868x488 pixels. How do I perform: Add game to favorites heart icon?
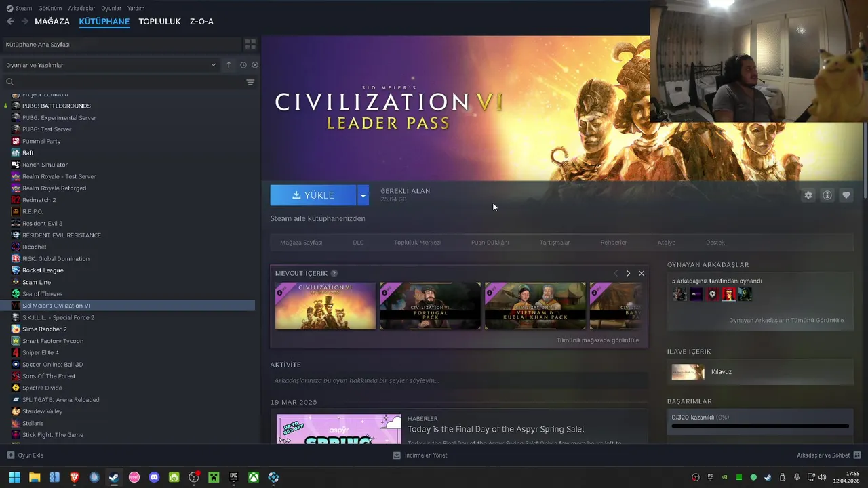coord(846,195)
